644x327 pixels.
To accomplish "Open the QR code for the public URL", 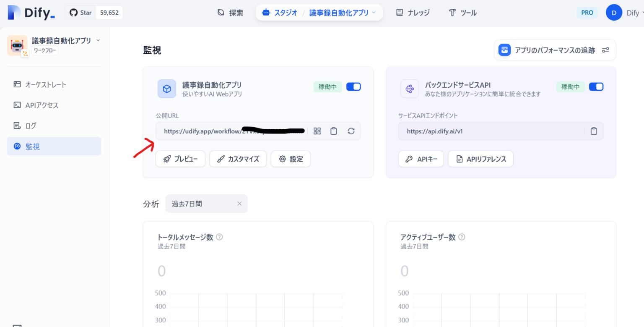I will (x=317, y=131).
